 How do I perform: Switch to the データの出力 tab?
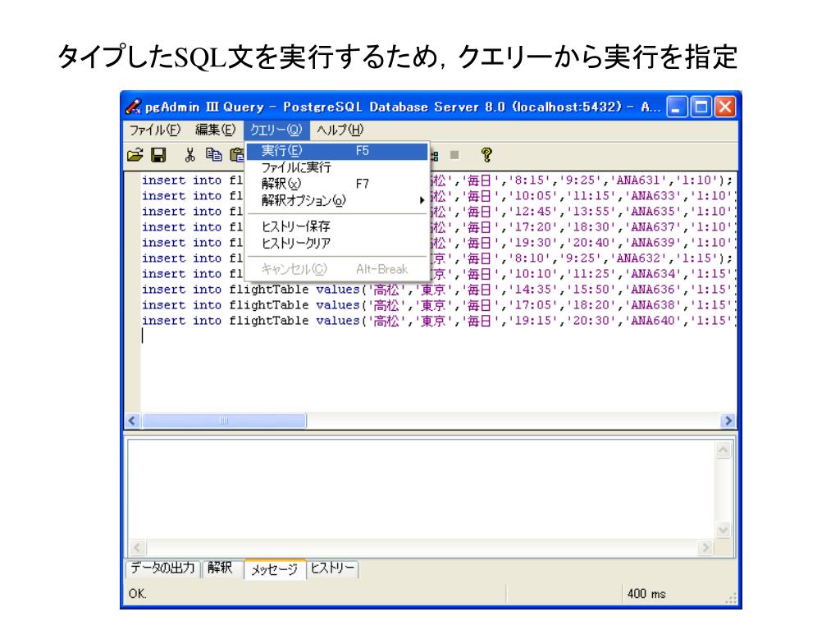click(163, 568)
